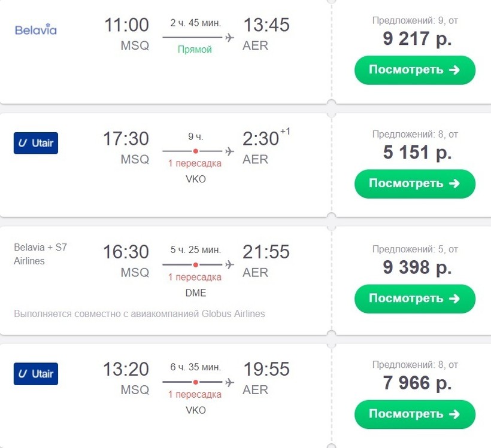491x448 pixels.
Task: Click the Utair logo on the 17:30 flight
Action: (36, 143)
